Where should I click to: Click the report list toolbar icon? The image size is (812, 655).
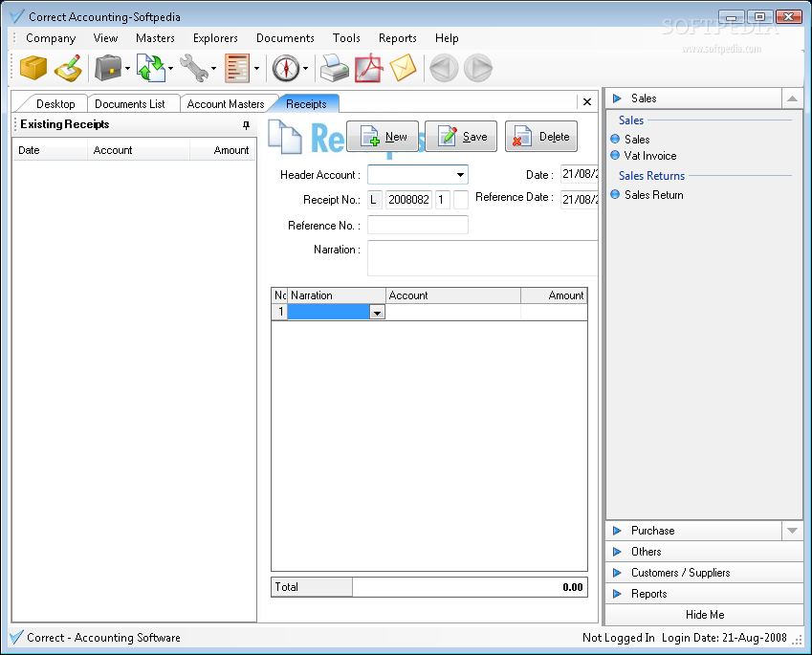pos(237,68)
